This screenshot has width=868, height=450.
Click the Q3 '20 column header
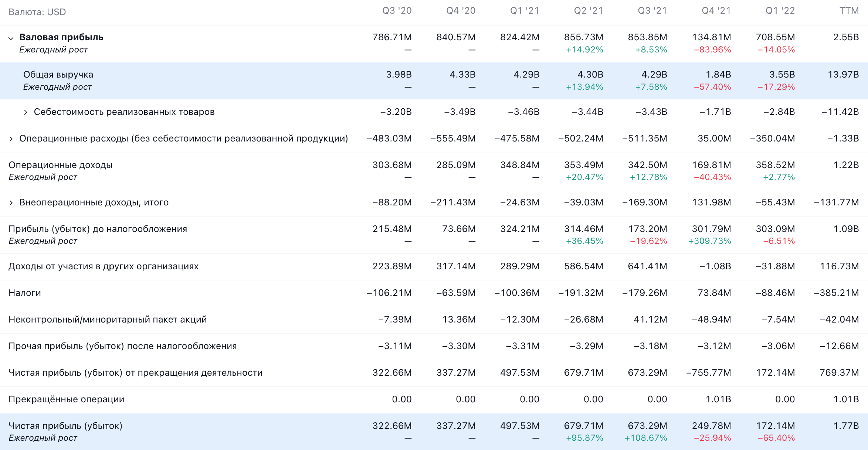pos(397,11)
